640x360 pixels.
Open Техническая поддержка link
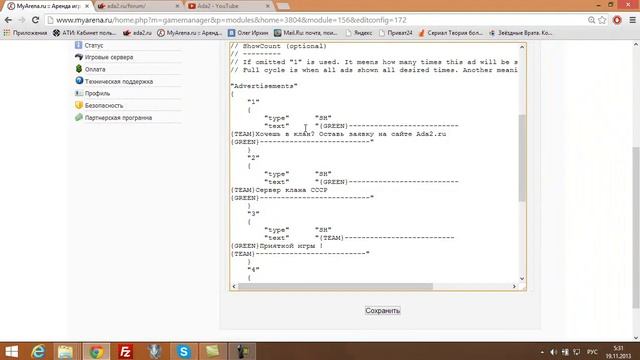coord(119,81)
